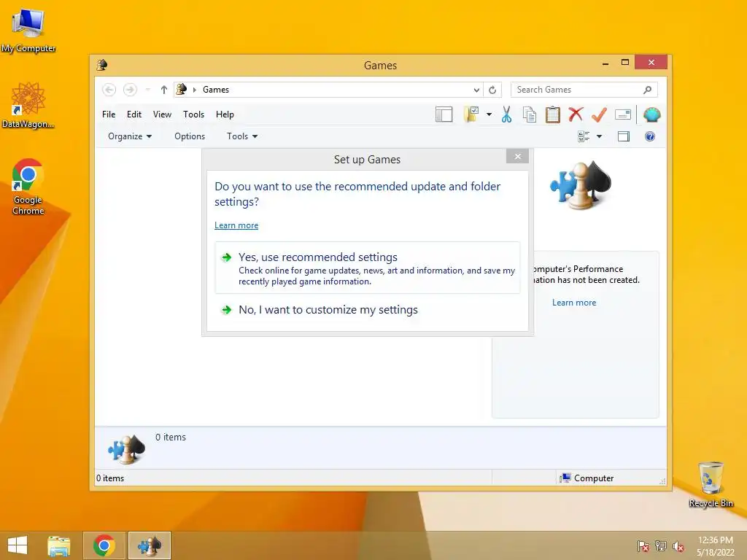The height and width of the screenshot is (560, 747).
Task: Click the Paste clipboard icon
Action: [x=553, y=114]
